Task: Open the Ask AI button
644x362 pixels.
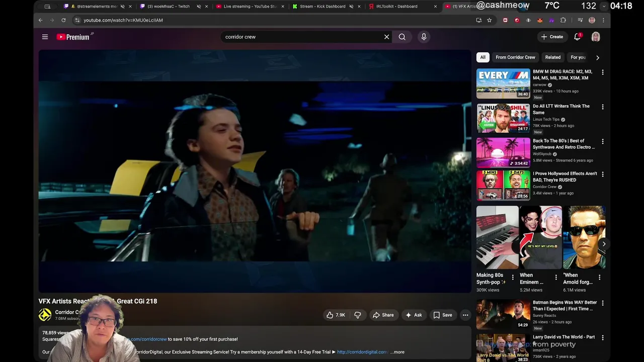Action: point(414,315)
